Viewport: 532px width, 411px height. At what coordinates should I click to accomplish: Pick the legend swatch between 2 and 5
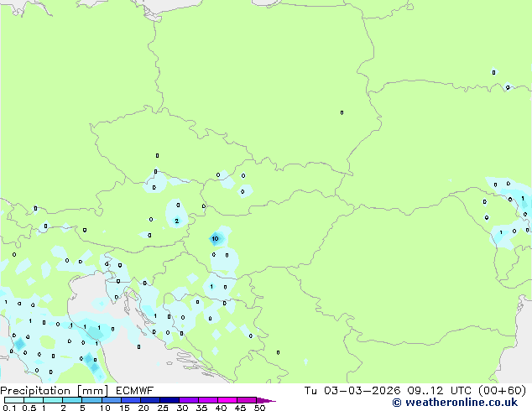[72, 400]
